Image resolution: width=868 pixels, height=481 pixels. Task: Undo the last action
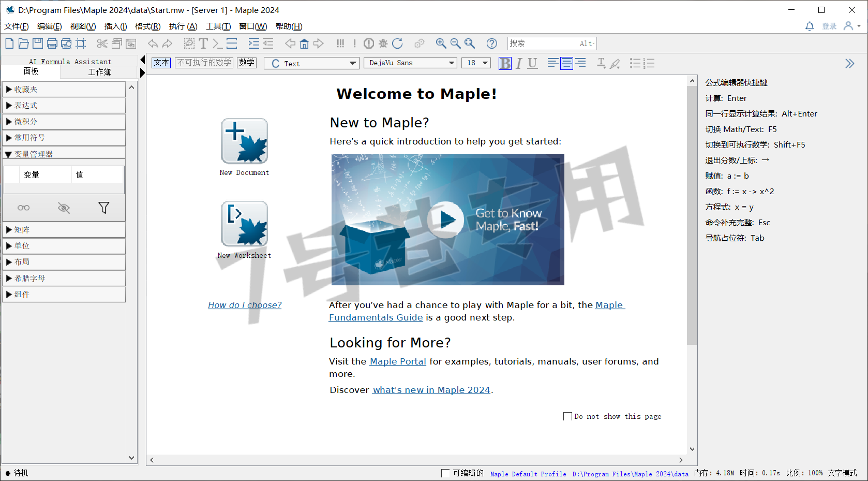[153, 43]
